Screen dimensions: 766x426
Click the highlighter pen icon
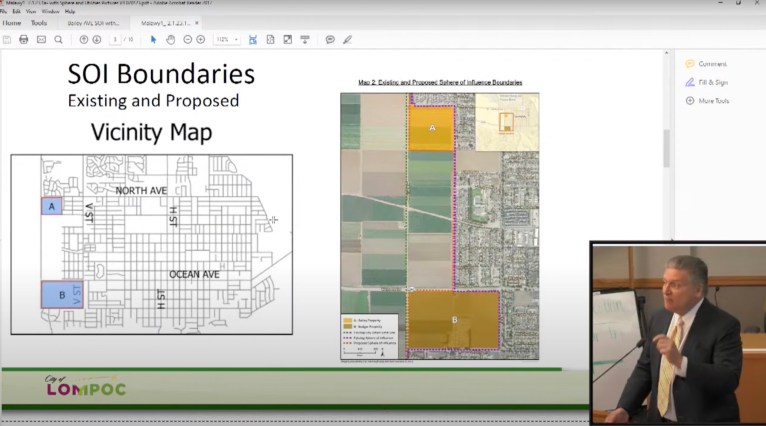(x=347, y=39)
